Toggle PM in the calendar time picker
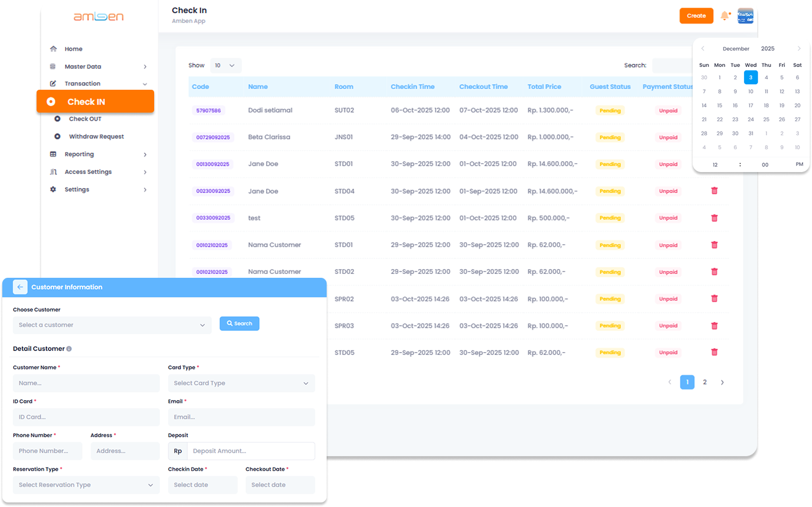This screenshot has width=812, height=507. coord(799,165)
